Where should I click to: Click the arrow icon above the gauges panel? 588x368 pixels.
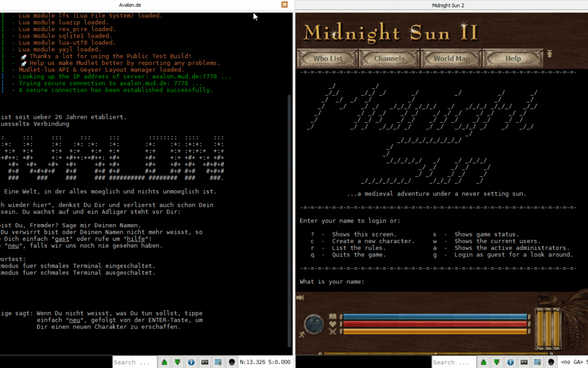pos(300,298)
